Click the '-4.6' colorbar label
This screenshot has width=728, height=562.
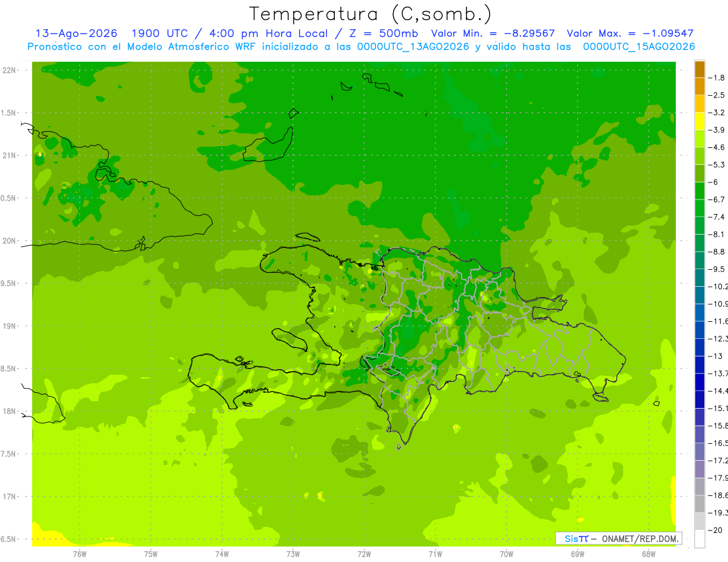[716, 147]
